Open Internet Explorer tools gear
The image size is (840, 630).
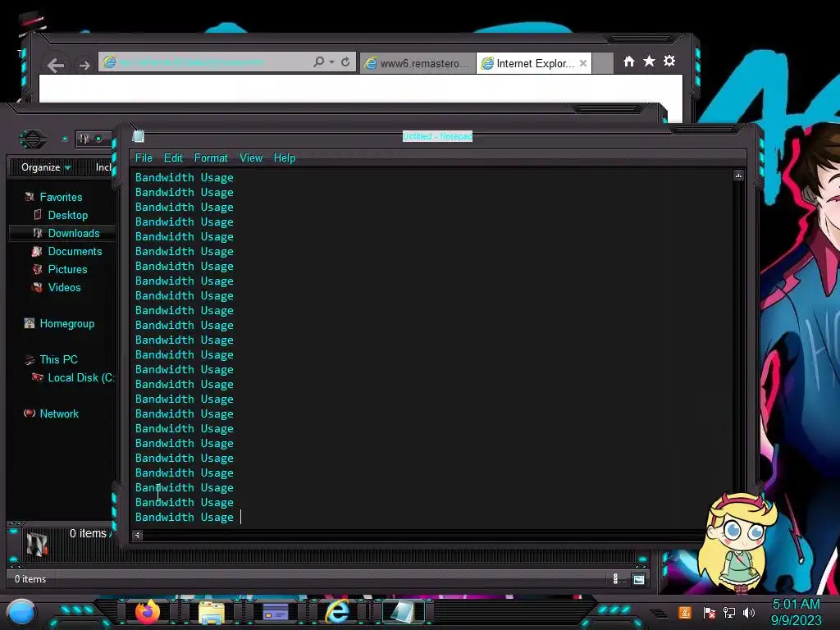pyautogui.click(x=669, y=61)
